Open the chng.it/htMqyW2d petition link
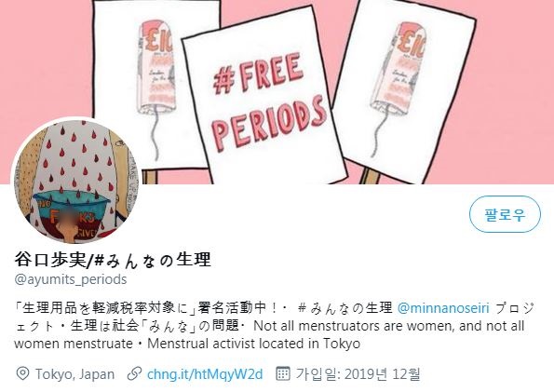 click(x=205, y=374)
